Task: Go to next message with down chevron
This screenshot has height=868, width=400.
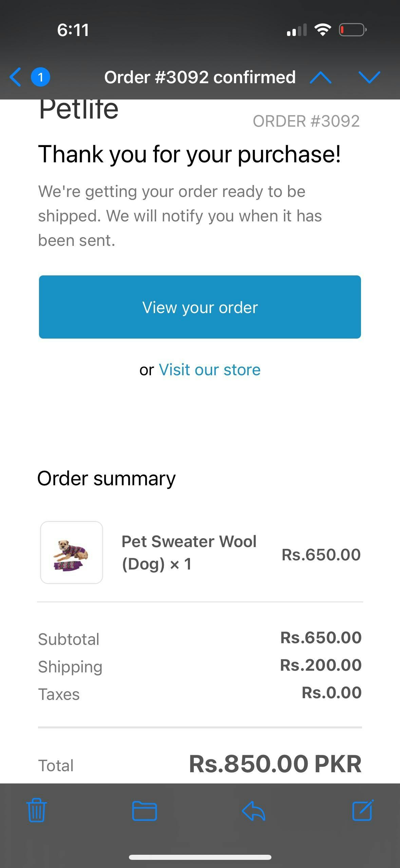Action: click(369, 77)
